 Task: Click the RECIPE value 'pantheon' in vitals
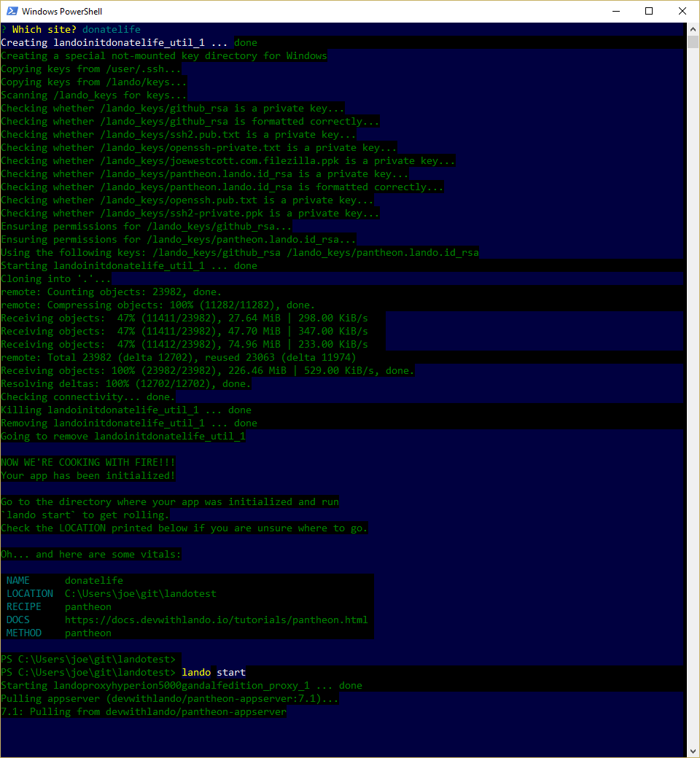pyautogui.click(x=87, y=606)
